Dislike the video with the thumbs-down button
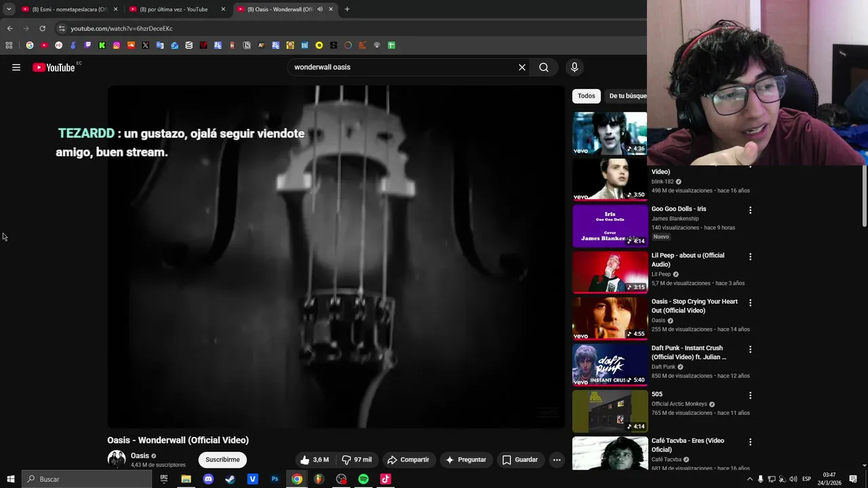Image resolution: width=868 pixels, height=488 pixels. click(357, 460)
